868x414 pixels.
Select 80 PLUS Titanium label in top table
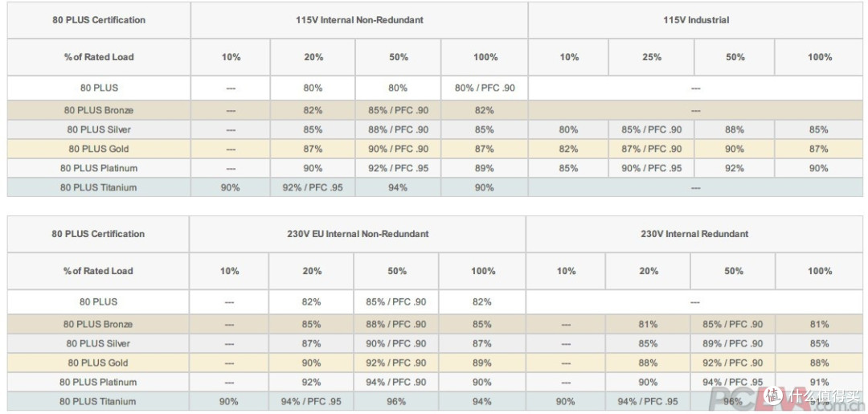[99, 187]
